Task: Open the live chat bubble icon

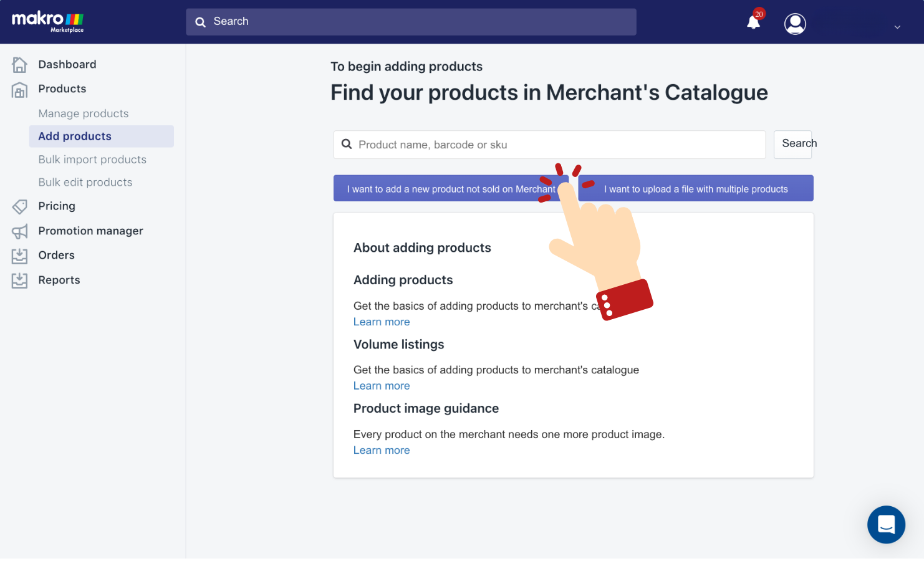Action: click(886, 524)
